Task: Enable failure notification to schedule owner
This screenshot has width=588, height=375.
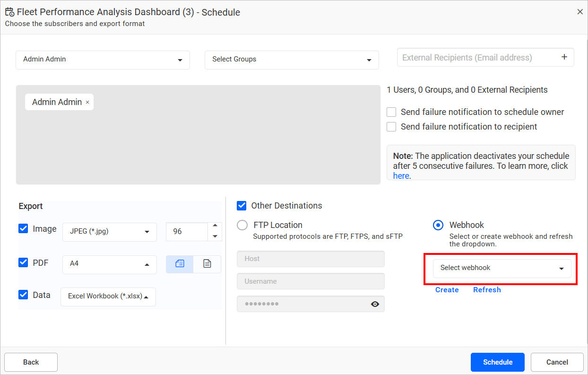Action: [x=391, y=112]
